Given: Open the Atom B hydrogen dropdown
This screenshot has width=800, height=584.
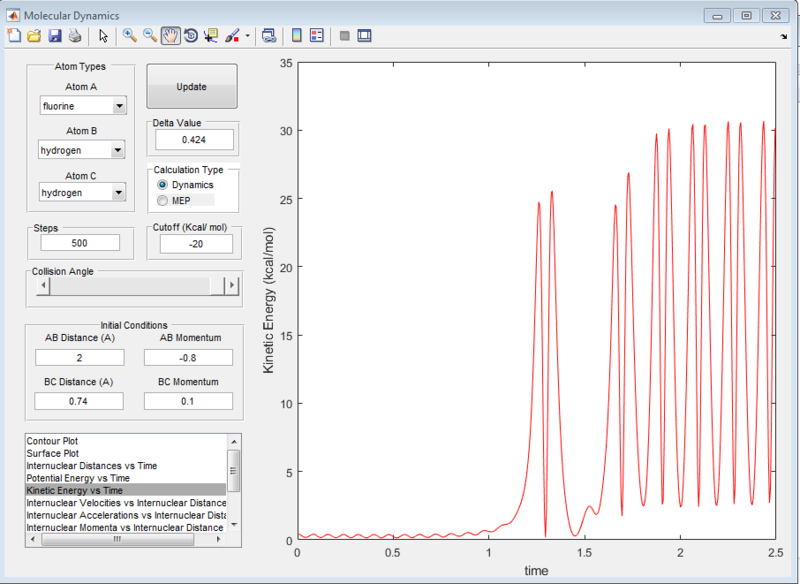Looking at the screenshot, I should coord(82,150).
